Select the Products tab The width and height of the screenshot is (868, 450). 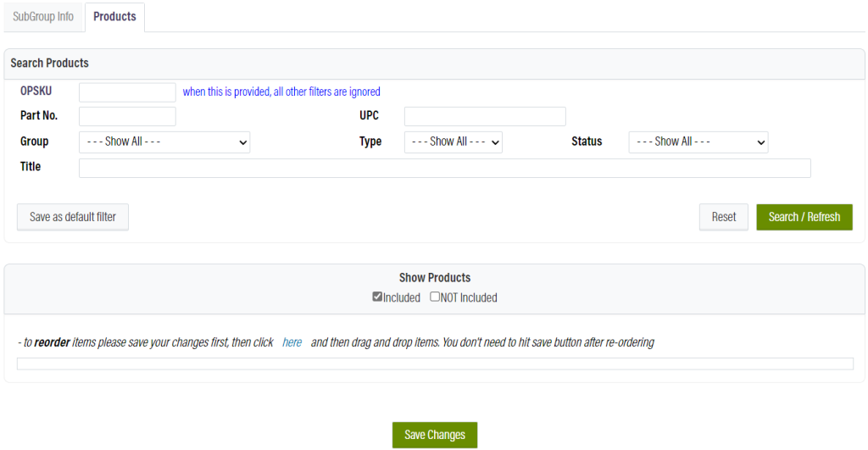click(x=114, y=17)
